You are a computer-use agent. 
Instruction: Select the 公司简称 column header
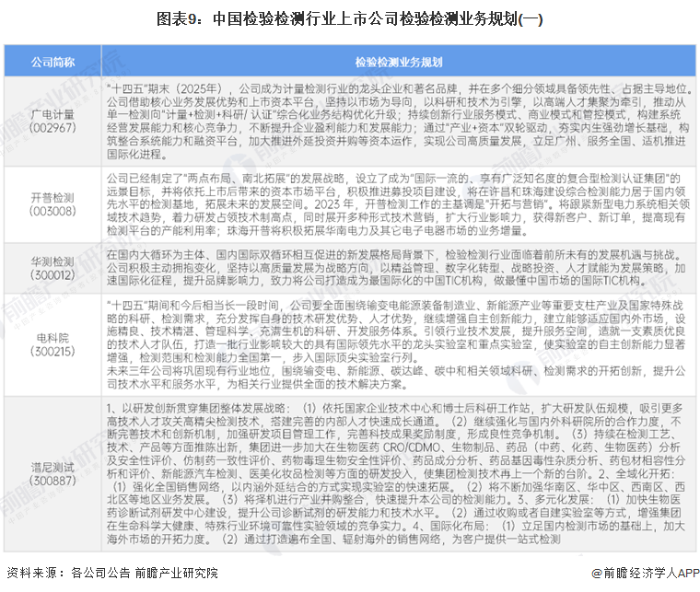52,61
